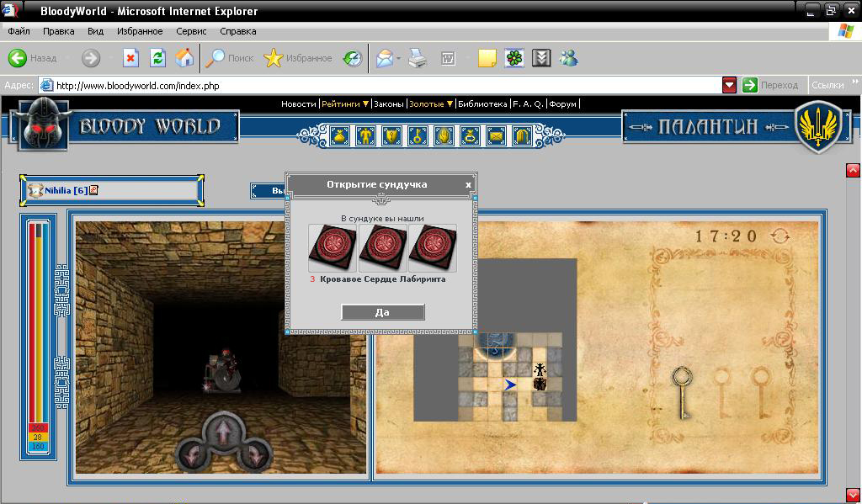Open the Сервис menu
The height and width of the screenshot is (504, 862).
(191, 31)
